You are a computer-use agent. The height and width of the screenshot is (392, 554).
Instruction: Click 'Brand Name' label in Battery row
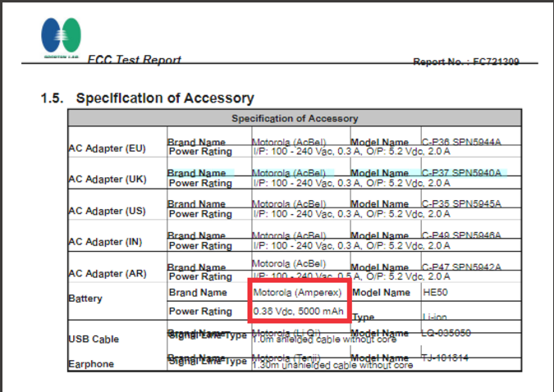point(198,293)
